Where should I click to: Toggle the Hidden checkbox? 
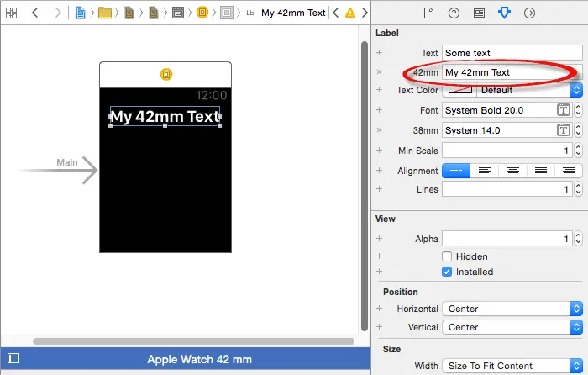click(x=448, y=256)
